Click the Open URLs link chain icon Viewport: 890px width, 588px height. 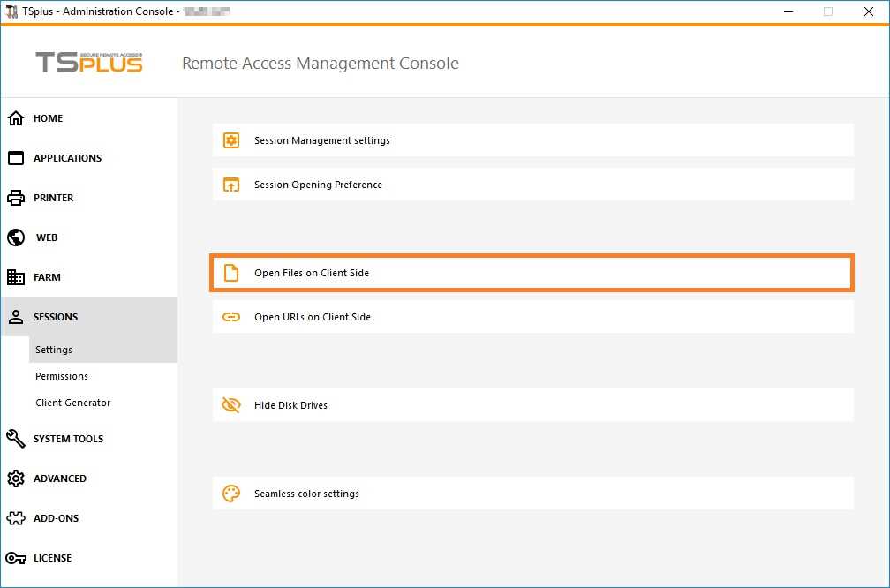231,317
